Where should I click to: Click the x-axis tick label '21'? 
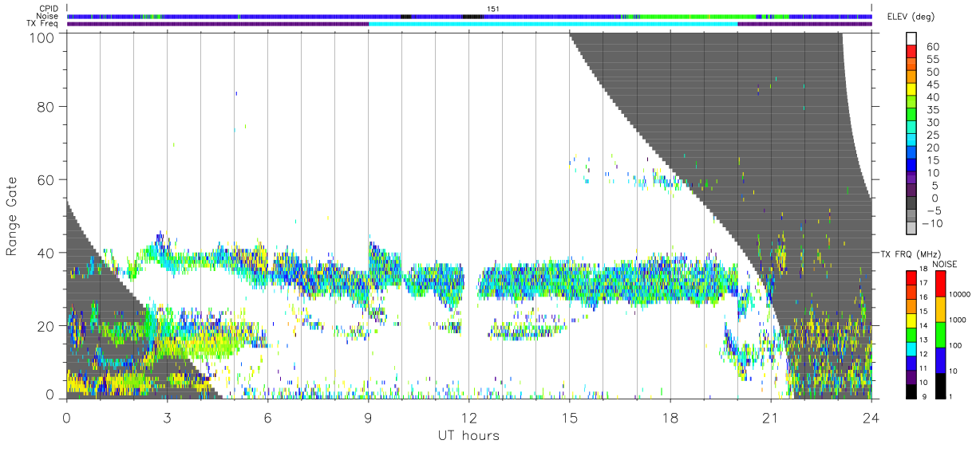pos(771,417)
